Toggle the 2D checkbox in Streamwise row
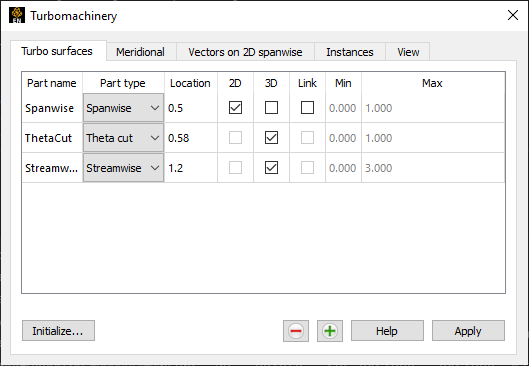 [235, 168]
